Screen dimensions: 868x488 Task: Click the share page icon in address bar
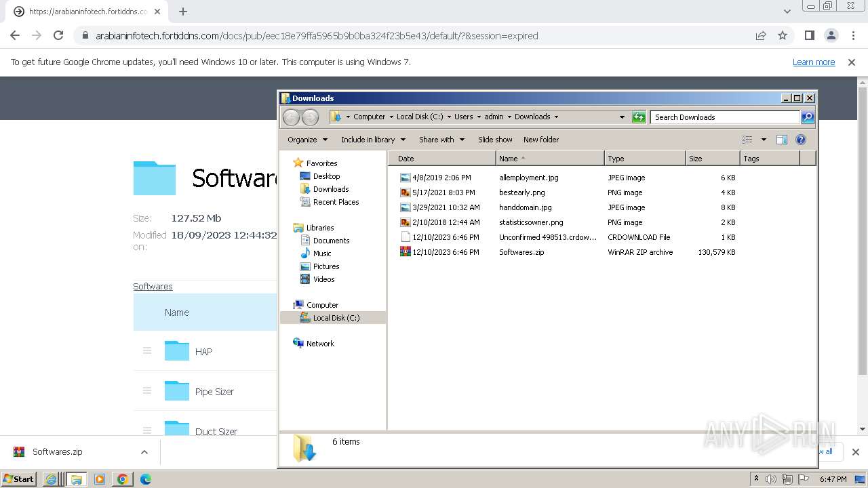pos(761,36)
